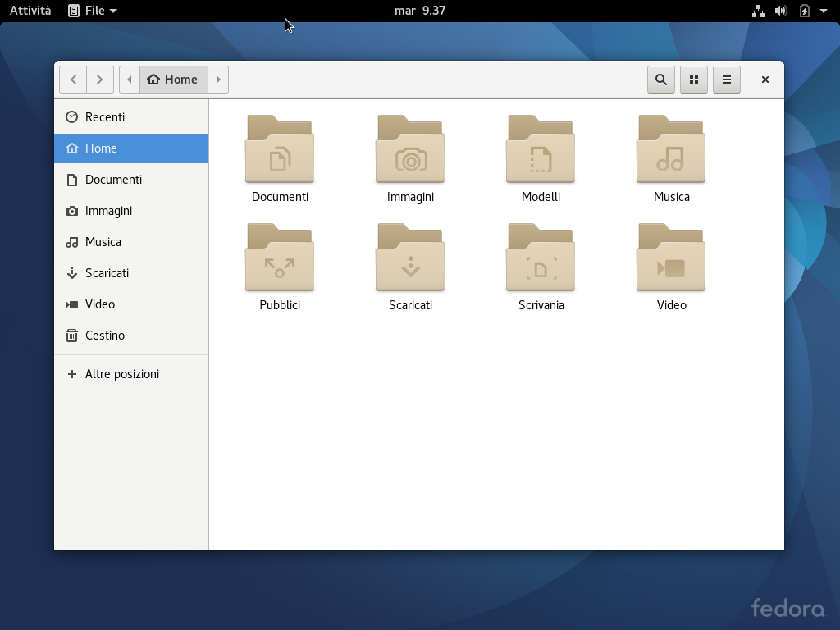
Task: Go back with the left chevron
Action: click(x=73, y=80)
